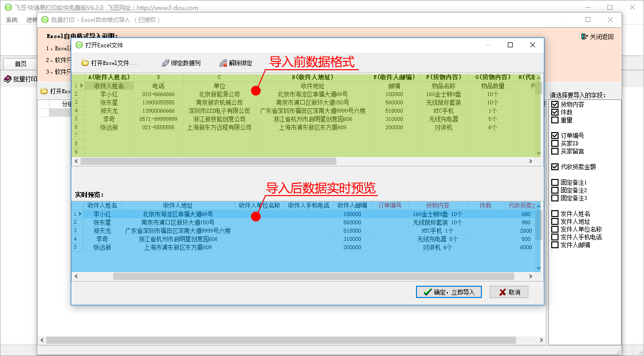The height and width of the screenshot is (356, 644).
Task: Click the close and return icon
Action: (x=584, y=37)
